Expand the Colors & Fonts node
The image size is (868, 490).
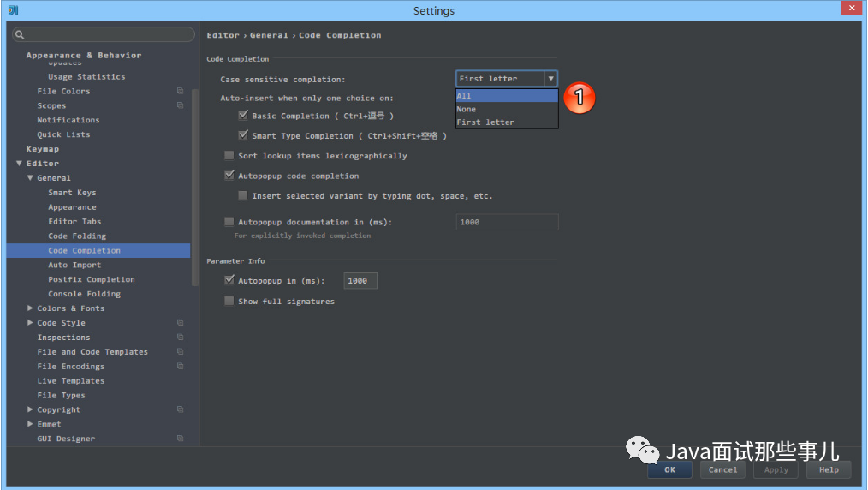(30, 308)
